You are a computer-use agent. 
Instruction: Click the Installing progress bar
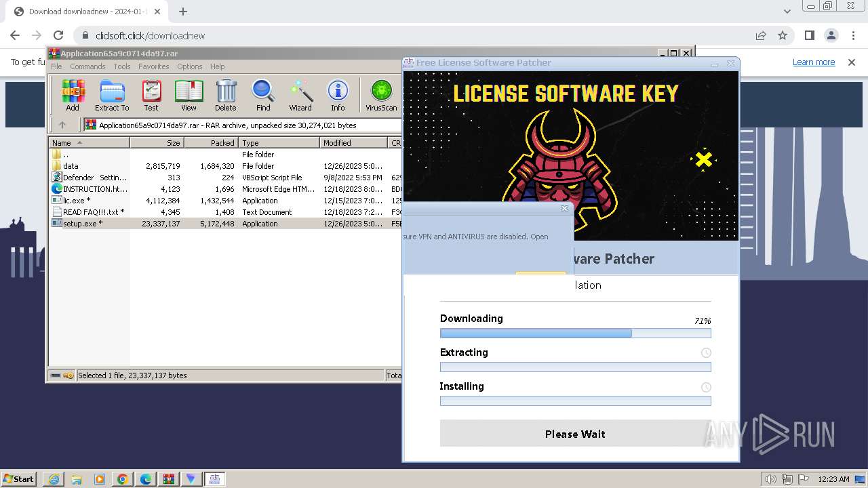[x=575, y=401]
